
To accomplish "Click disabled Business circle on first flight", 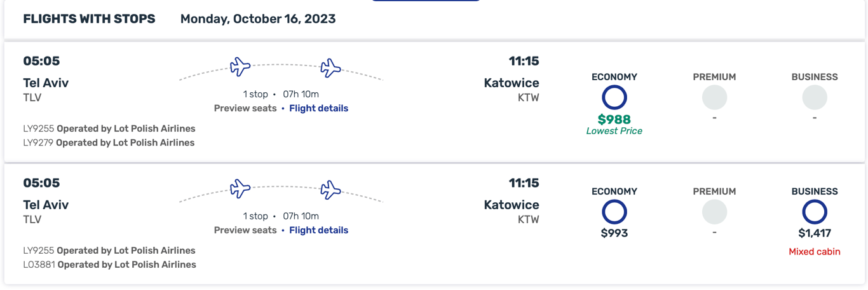I will click(x=814, y=98).
